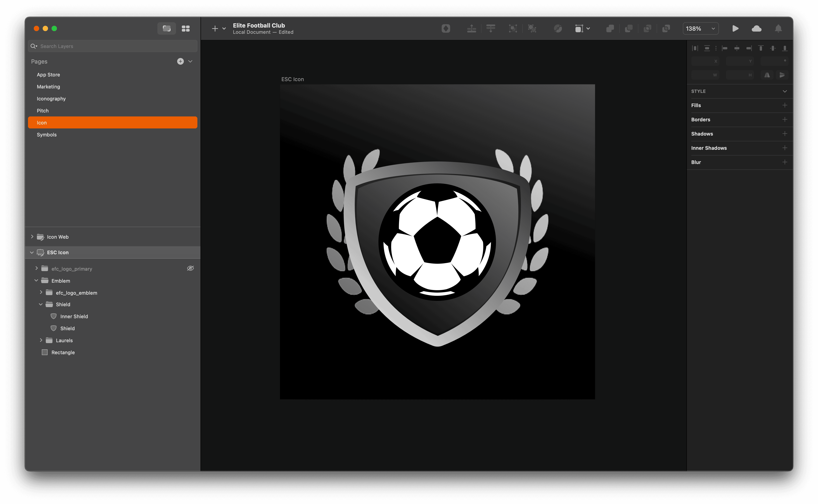Expand the Laurels group
The height and width of the screenshot is (504, 818).
point(41,340)
